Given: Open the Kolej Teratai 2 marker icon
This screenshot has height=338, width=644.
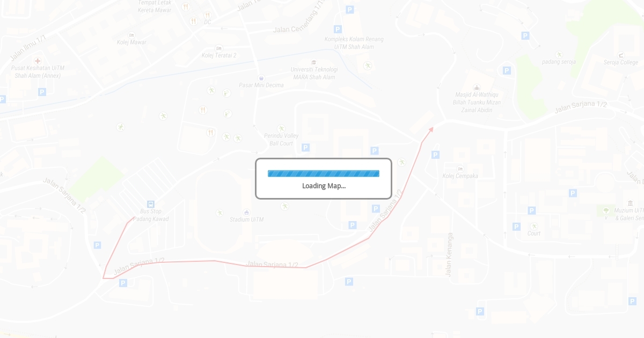Looking at the screenshot, I should coord(218,48).
